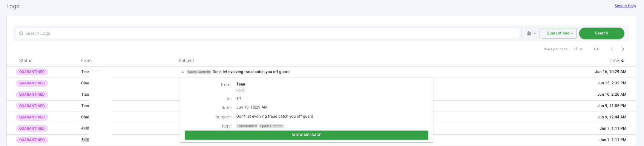
Task: Select the Quarantined status for Jun 10 row
Action: point(32,95)
